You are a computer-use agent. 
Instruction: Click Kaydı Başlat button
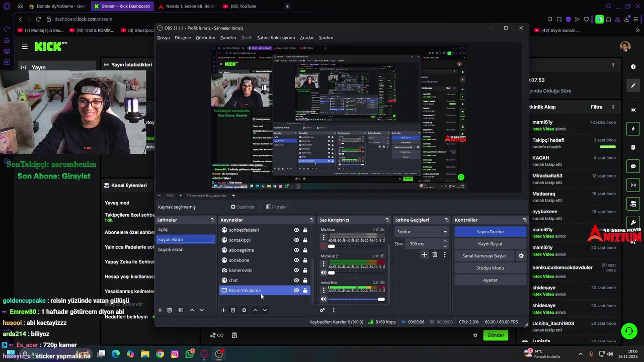pos(491,244)
